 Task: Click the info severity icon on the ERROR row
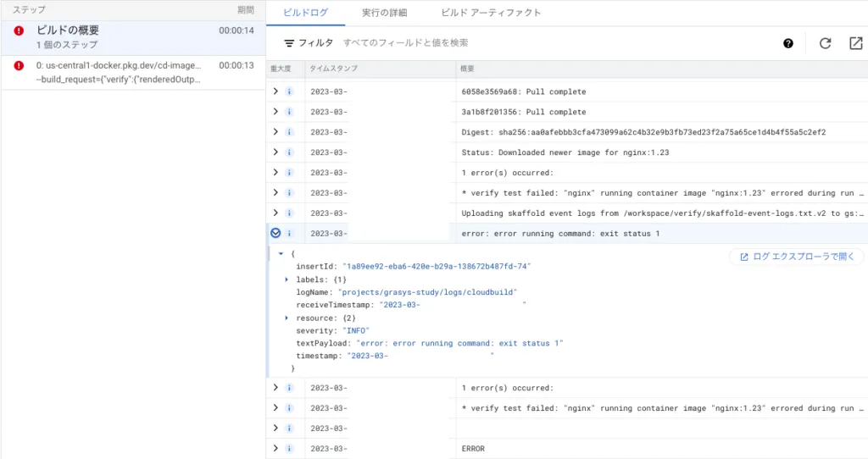coord(289,449)
